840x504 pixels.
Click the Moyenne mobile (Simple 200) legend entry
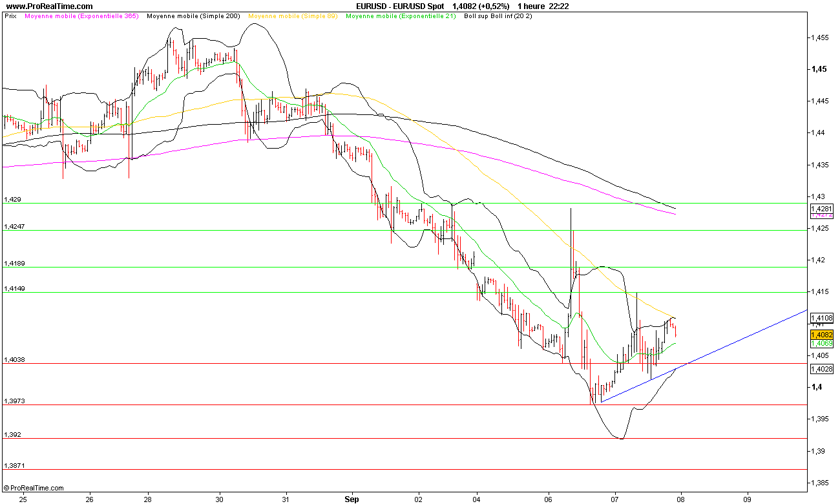coord(194,16)
